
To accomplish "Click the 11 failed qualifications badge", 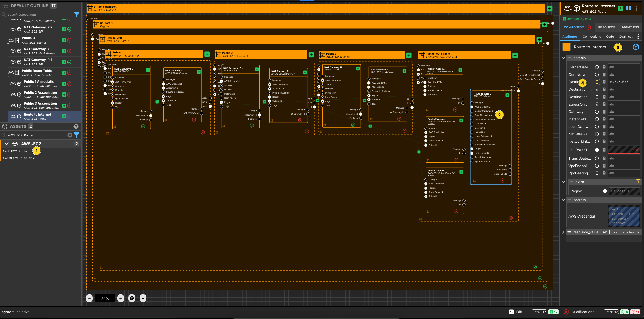I will point(635,312).
